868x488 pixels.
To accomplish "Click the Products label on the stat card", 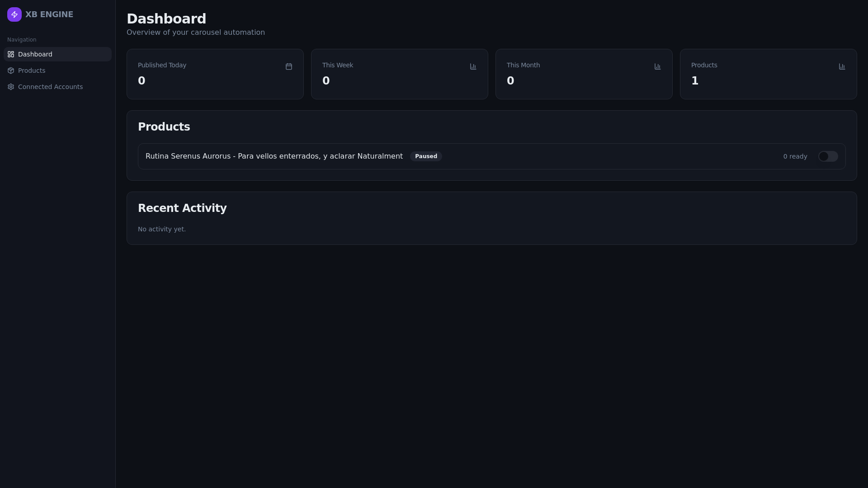I will click(x=704, y=65).
